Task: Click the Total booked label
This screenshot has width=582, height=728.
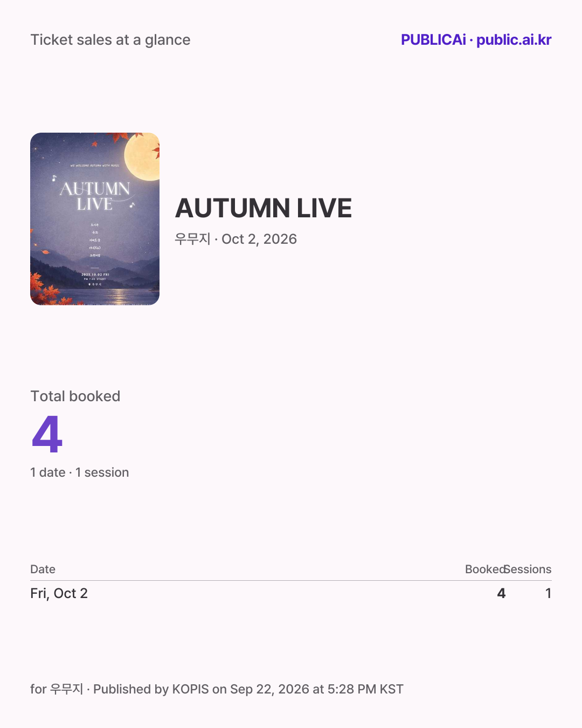Action: (75, 396)
